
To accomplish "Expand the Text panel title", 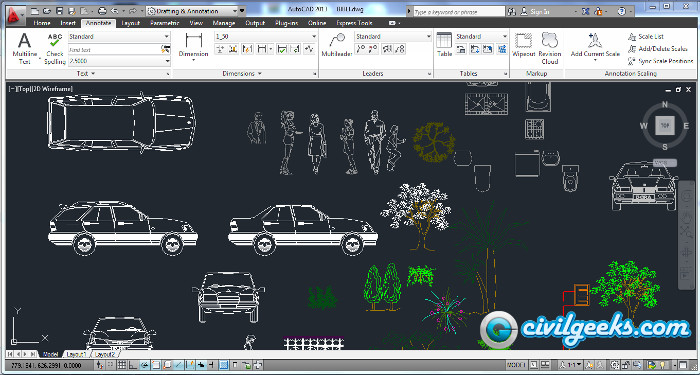I will click(86, 74).
